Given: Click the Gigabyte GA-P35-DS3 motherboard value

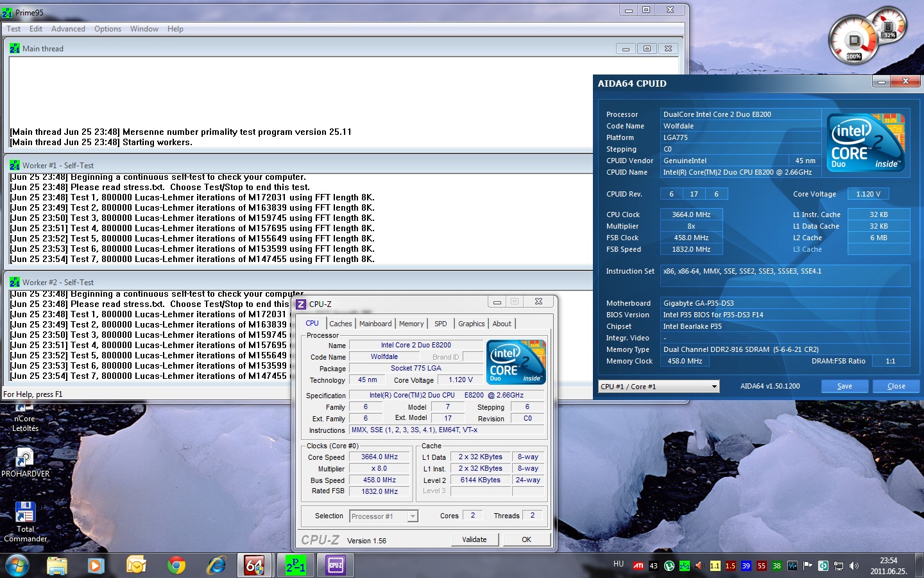Looking at the screenshot, I should coord(785,303).
